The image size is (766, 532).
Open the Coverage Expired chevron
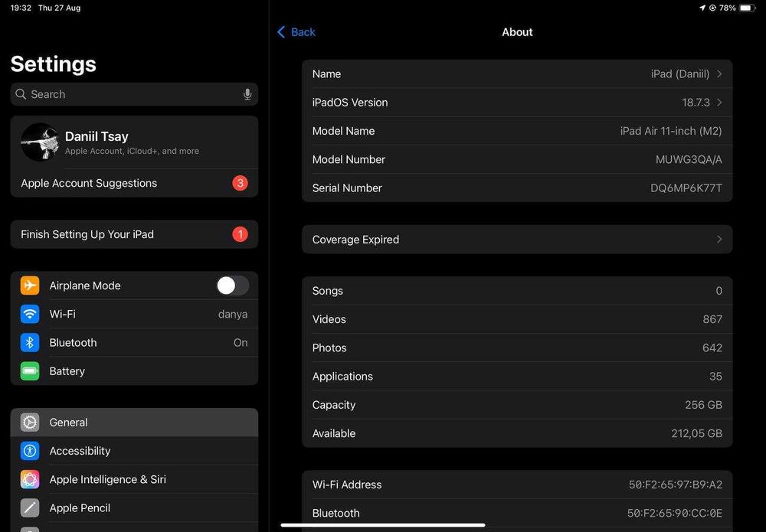719,239
